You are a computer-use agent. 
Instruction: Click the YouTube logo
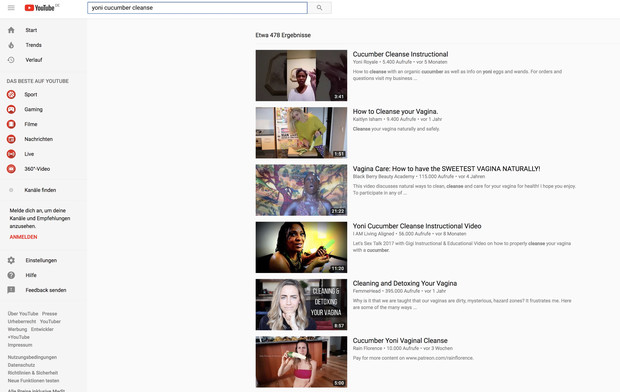pyautogui.click(x=40, y=8)
